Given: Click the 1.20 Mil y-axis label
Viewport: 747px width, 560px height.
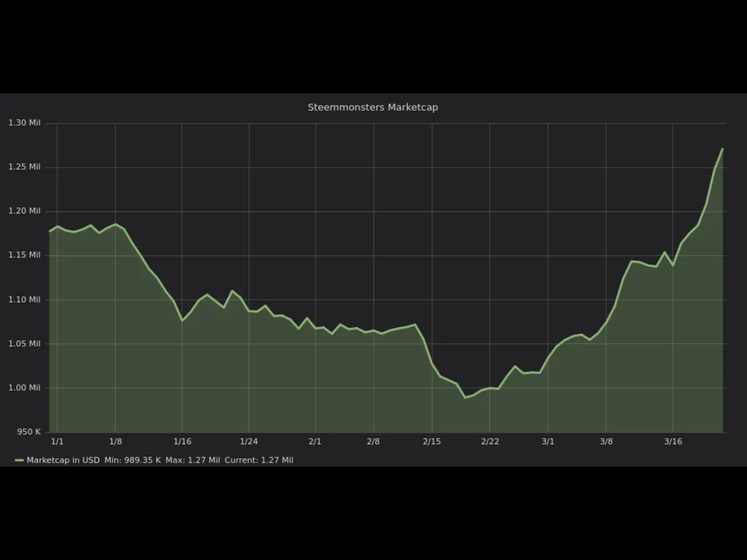Looking at the screenshot, I should 25,211.
